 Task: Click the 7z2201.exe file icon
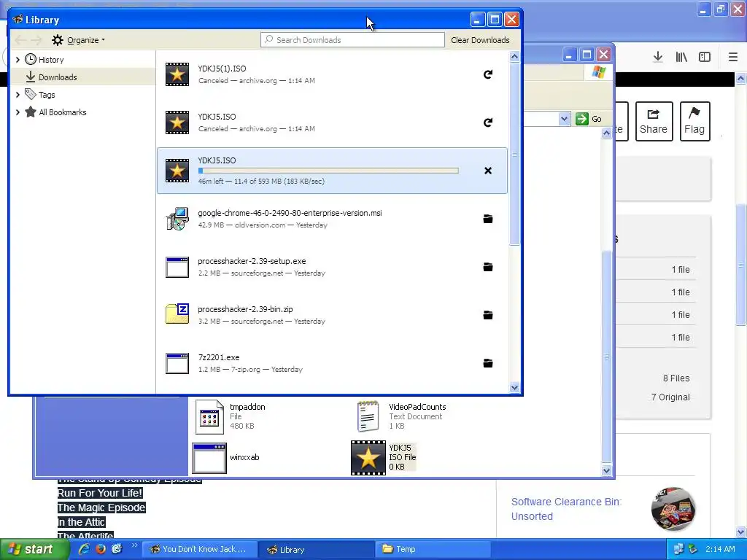point(177,363)
